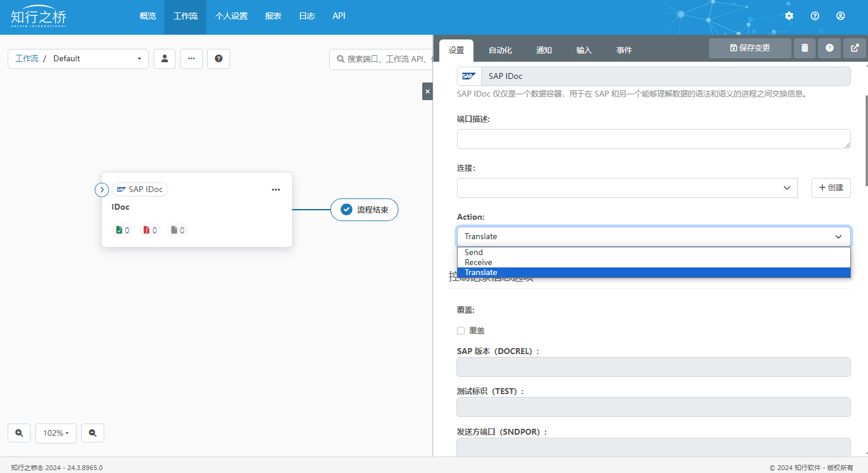Open the SAP IDoc node three-dot menu
Screen dimensions: 868x473
(276, 190)
